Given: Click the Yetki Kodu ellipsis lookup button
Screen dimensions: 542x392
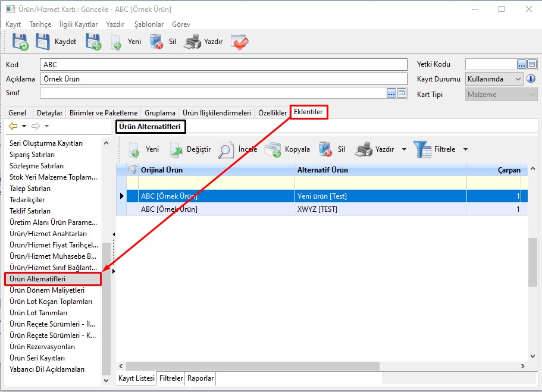Looking at the screenshot, I should (x=522, y=64).
